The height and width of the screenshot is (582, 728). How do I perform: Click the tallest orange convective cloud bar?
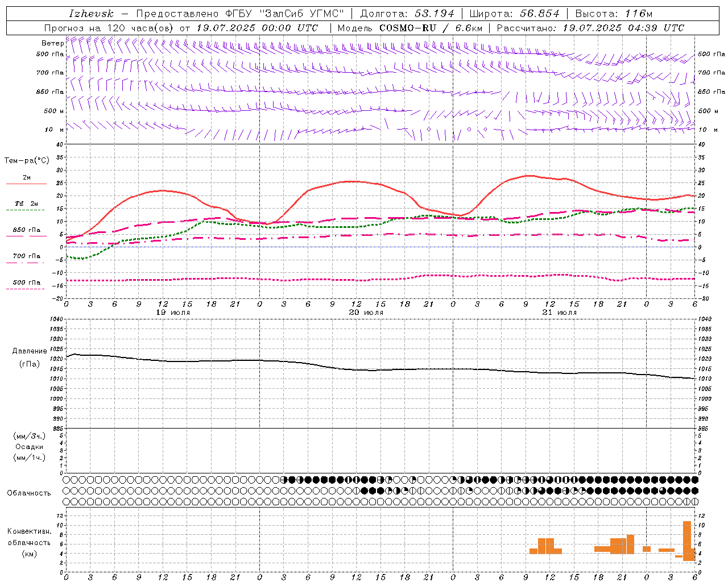click(x=687, y=541)
